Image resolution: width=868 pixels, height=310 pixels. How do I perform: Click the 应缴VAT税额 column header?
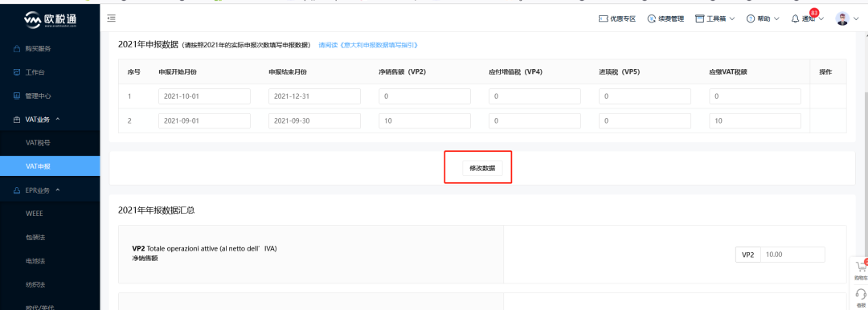pyautogui.click(x=728, y=72)
